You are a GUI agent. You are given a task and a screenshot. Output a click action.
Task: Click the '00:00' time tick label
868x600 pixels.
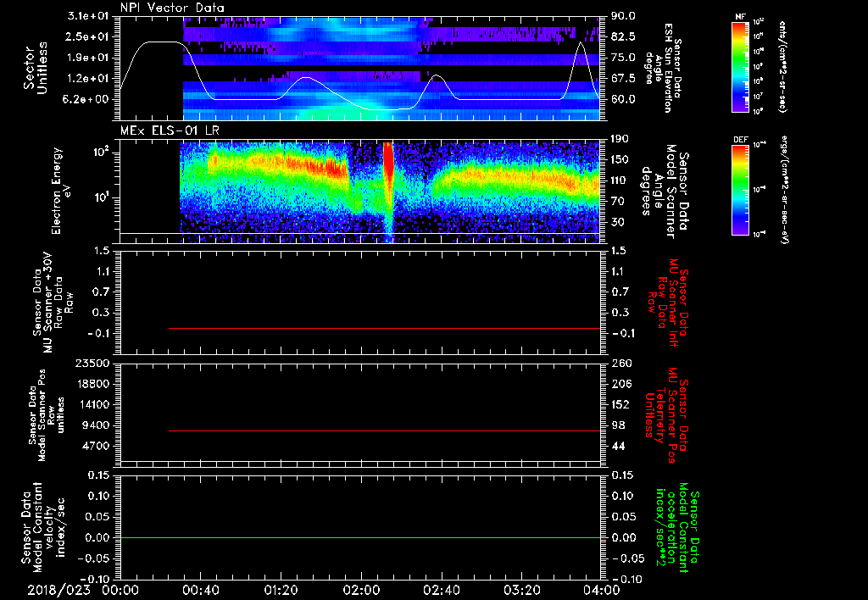(120, 590)
